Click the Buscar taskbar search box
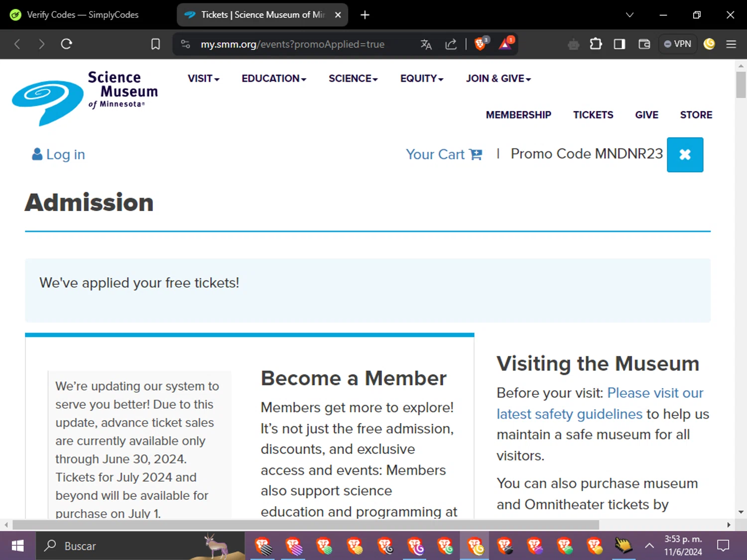Image resolution: width=747 pixels, height=560 pixels. click(x=140, y=546)
